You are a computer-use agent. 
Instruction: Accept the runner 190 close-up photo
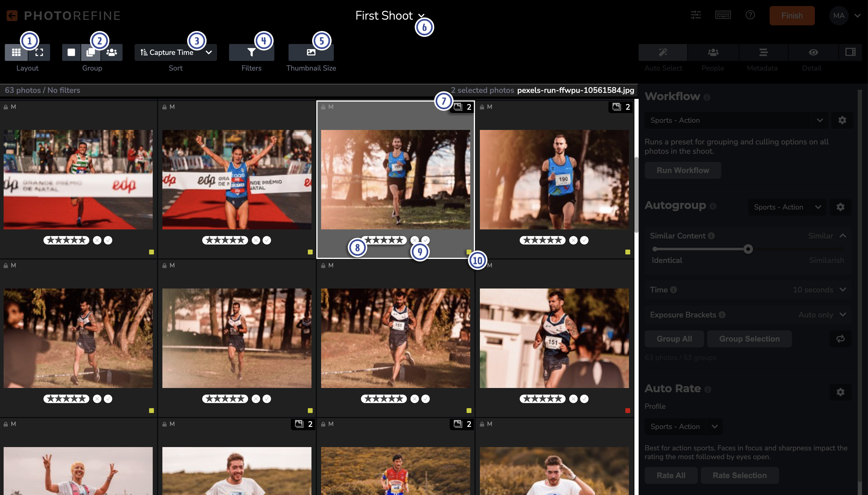(x=584, y=240)
